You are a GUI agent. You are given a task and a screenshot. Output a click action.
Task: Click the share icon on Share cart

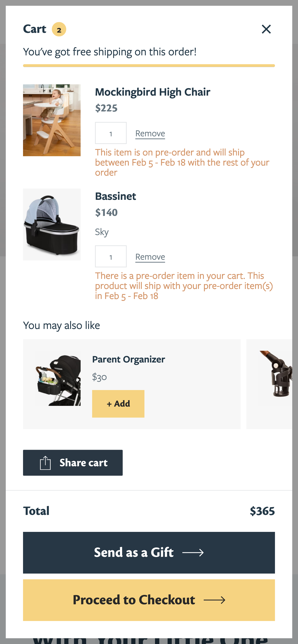(x=45, y=463)
